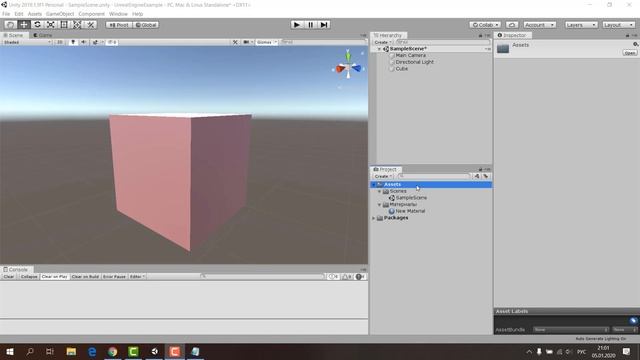This screenshot has width=640, height=360.
Task: Select the combined Transform tool
Action: (x=77, y=25)
